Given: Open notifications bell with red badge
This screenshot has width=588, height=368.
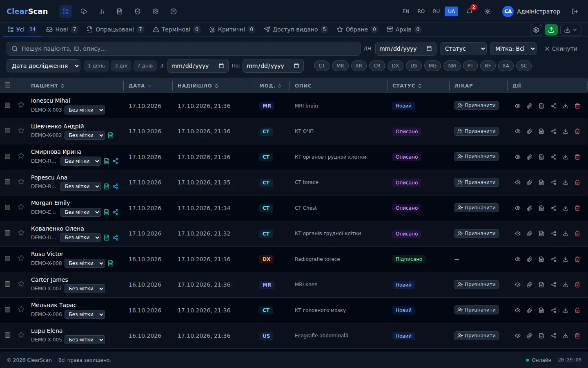Looking at the screenshot, I should click(470, 11).
